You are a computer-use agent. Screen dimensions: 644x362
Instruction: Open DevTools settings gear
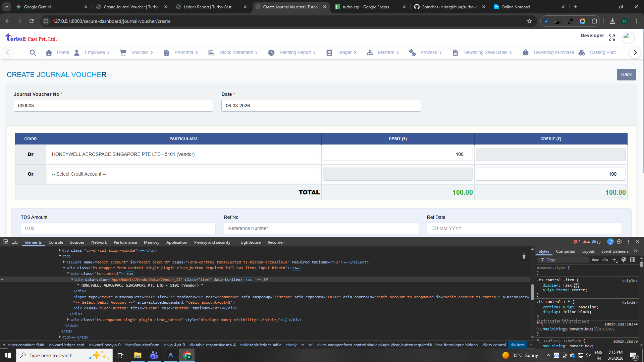click(619, 242)
